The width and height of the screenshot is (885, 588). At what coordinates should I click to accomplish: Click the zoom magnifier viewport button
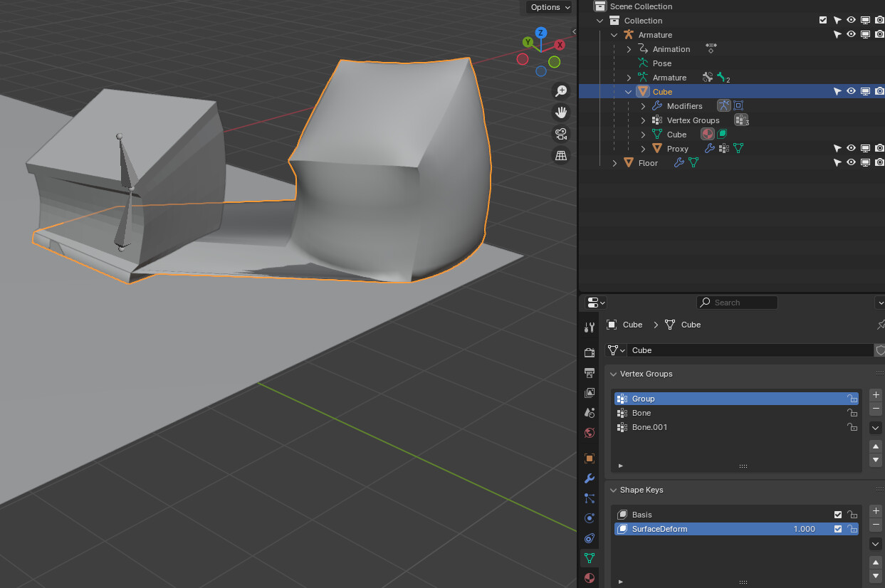561,90
